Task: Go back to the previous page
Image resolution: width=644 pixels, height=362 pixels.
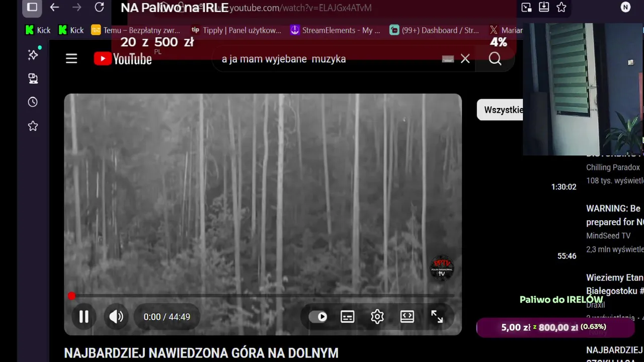Action: 54,8
